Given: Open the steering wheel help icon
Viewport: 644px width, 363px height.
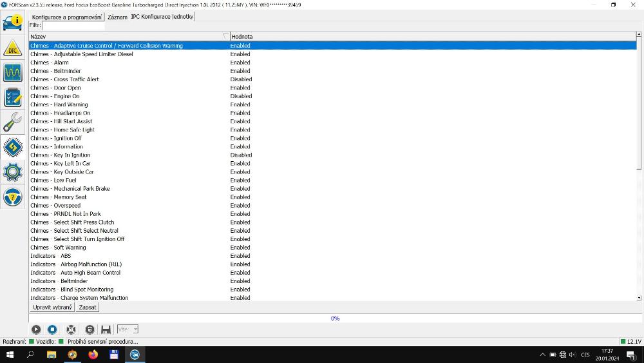Looking at the screenshot, I should click(x=13, y=197).
